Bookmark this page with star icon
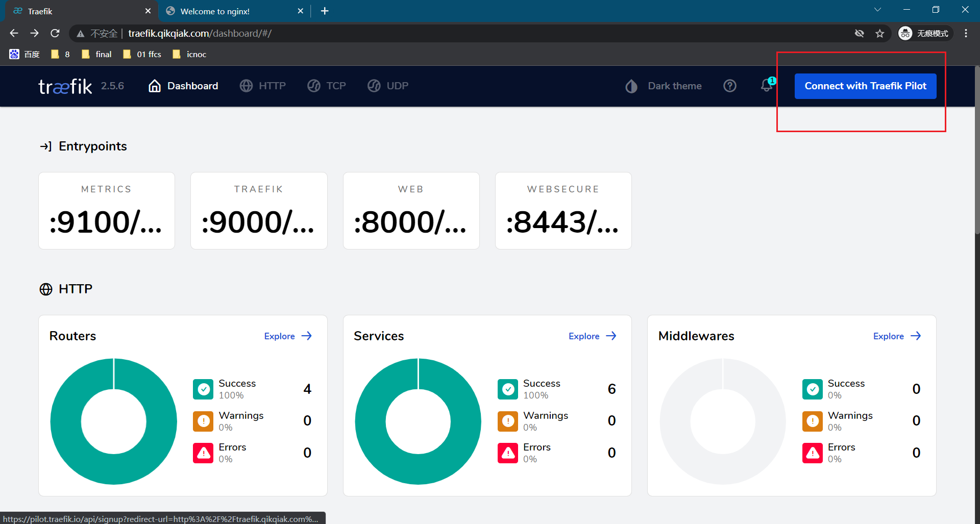This screenshot has width=980, height=524. click(880, 33)
